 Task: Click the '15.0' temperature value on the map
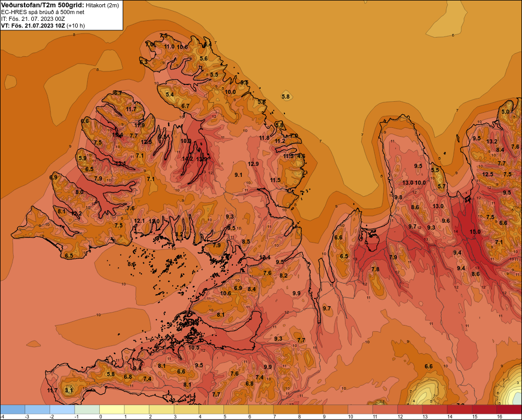click(475, 232)
